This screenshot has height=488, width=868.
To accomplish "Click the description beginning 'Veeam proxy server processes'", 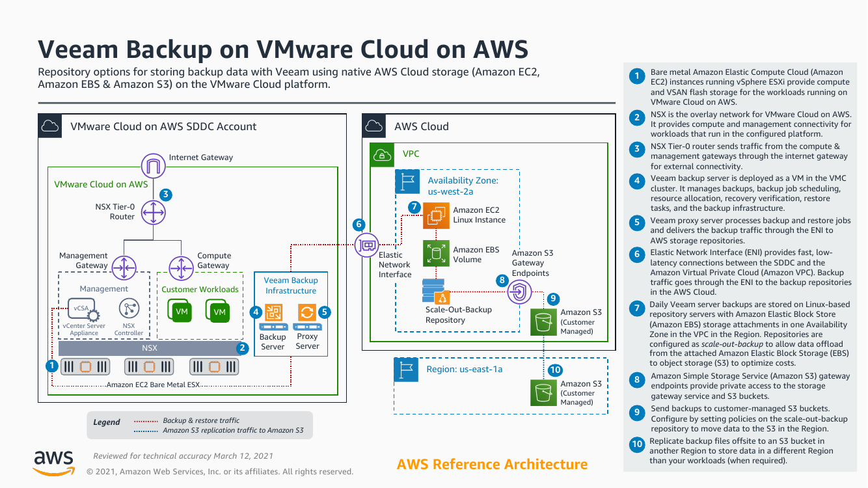I will click(x=751, y=230).
